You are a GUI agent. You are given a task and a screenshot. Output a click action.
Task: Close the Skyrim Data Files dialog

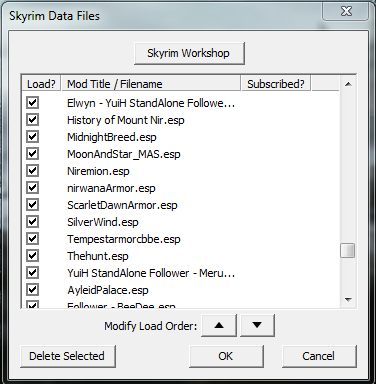coord(346,11)
